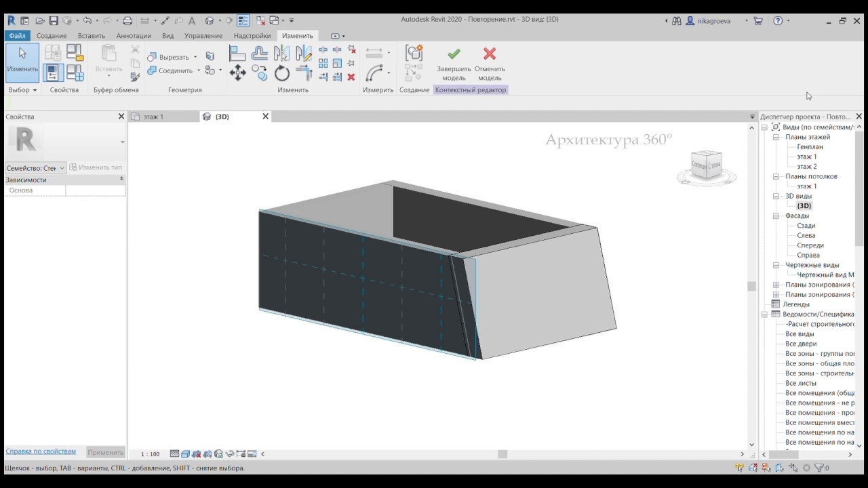Toggle Temporary Hide/Isolate in view control bar
The image size is (868, 488).
230,454
